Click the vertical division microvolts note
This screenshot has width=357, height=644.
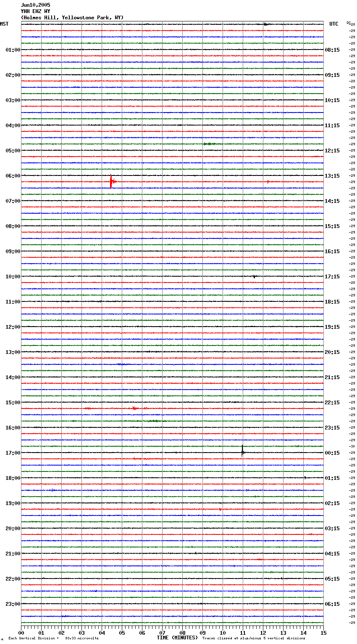pyautogui.click(x=53, y=638)
